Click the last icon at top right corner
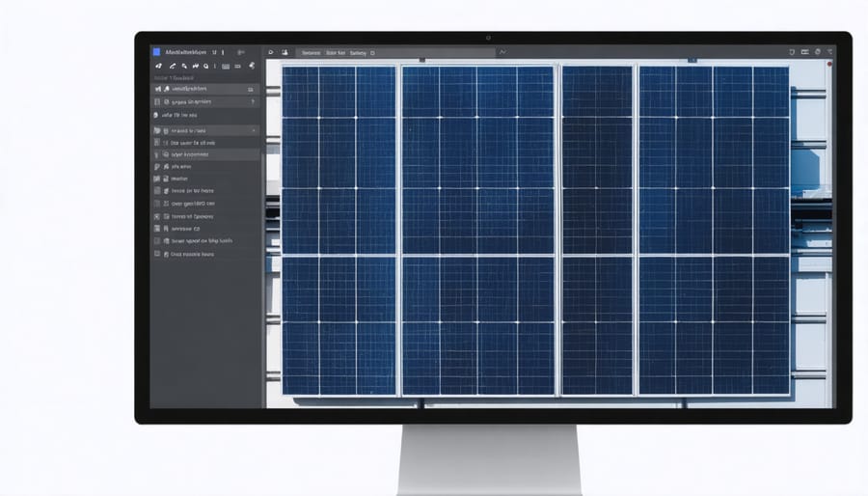This screenshot has width=868, height=496. point(829,51)
